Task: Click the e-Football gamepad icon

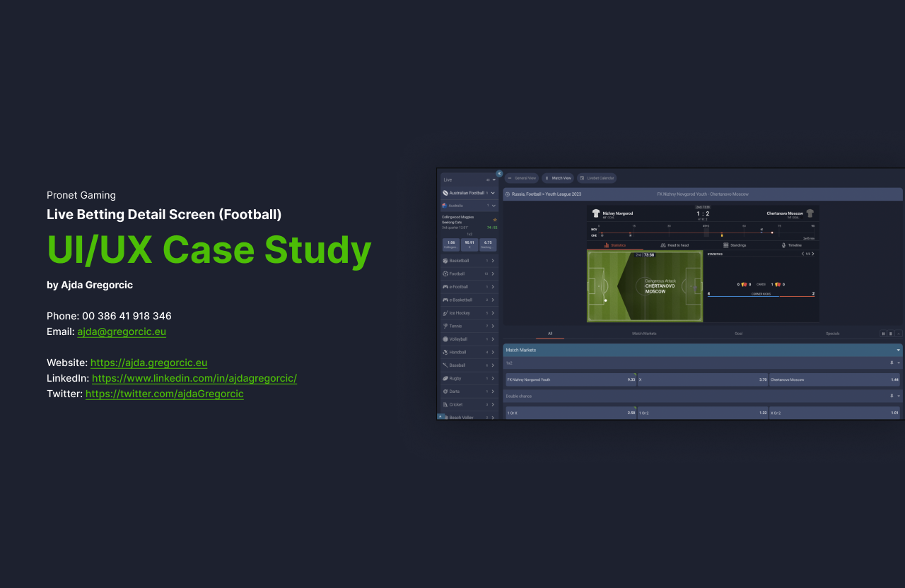Action: pos(445,287)
